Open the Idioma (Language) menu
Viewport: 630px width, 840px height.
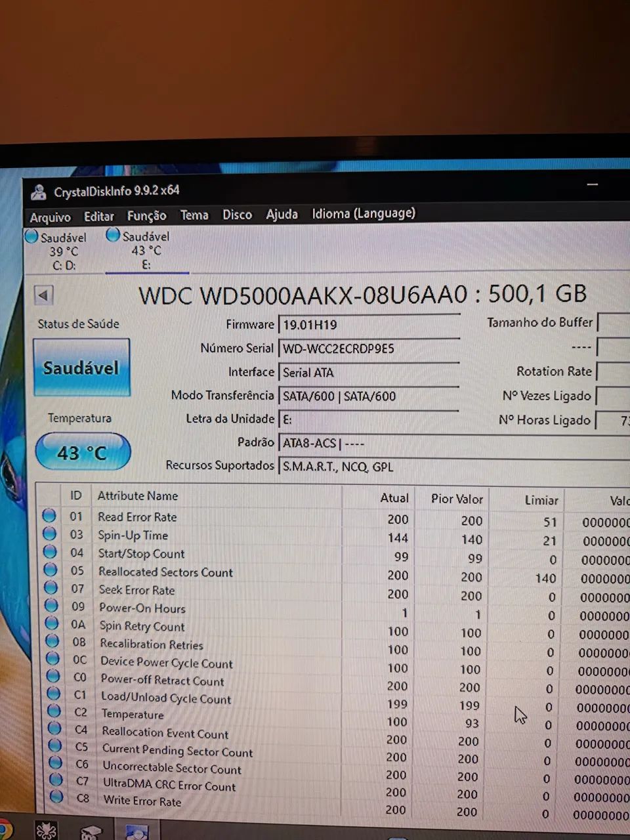pos(364,213)
